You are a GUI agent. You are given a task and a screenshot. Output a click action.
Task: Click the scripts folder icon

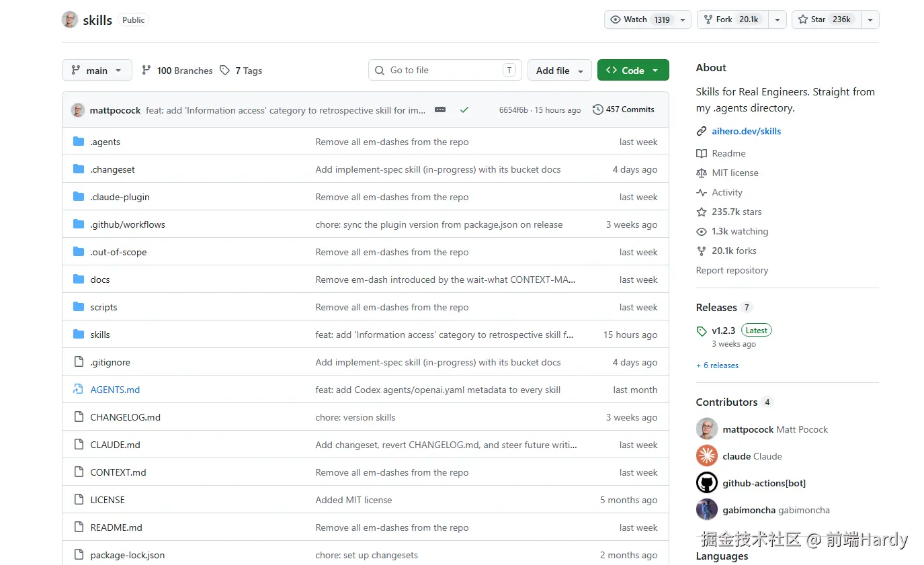tap(79, 307)
